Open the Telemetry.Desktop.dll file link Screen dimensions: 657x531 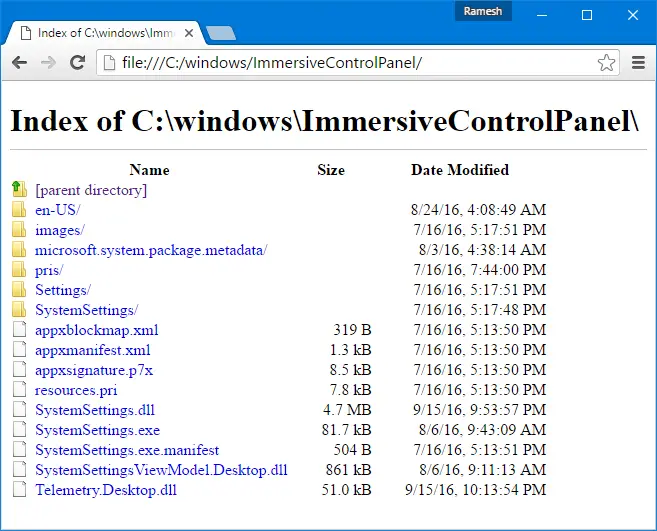click(106, 490)
